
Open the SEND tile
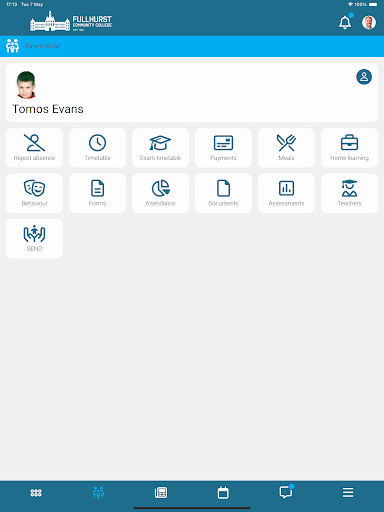34,238
